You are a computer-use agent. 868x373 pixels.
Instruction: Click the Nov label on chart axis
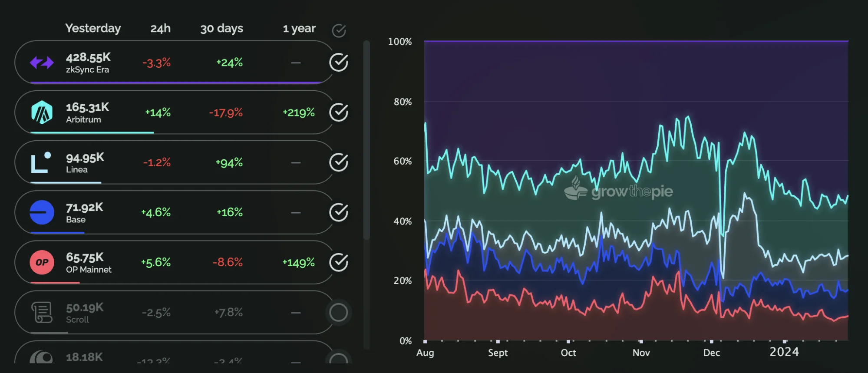click(641, 353)
